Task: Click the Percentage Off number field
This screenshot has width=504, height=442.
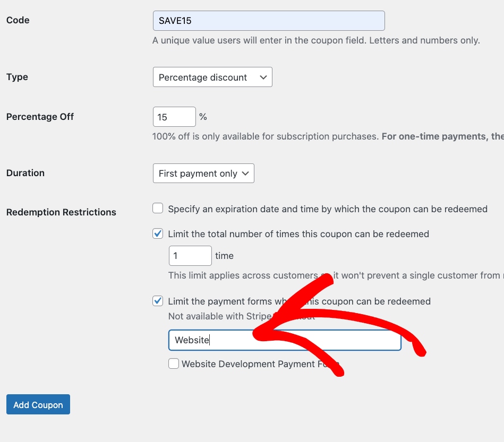Action: [174, 117]
